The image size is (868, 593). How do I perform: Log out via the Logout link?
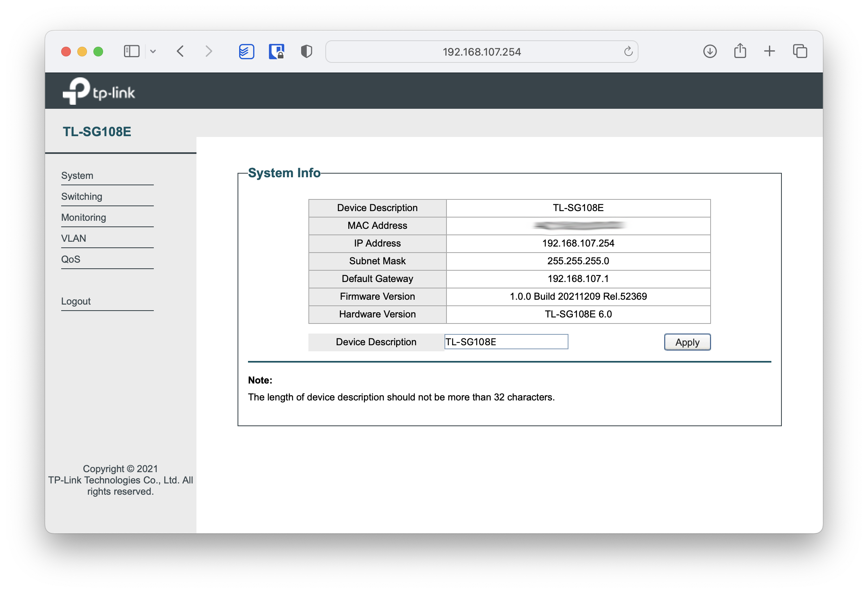76,301
